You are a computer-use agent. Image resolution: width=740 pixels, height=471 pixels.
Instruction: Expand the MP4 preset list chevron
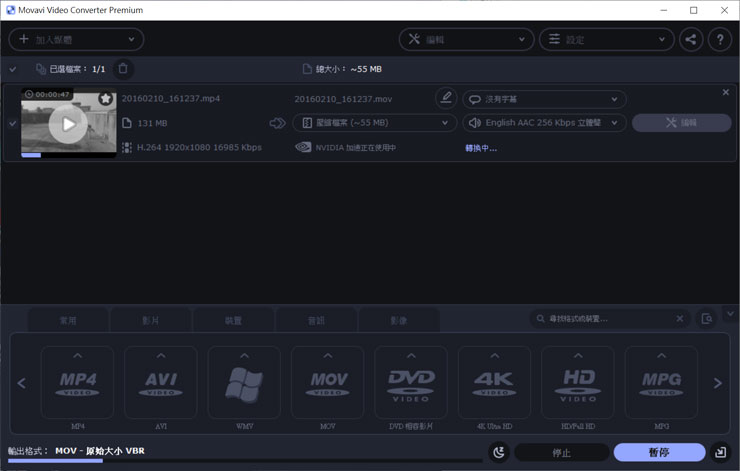point(78,355)
